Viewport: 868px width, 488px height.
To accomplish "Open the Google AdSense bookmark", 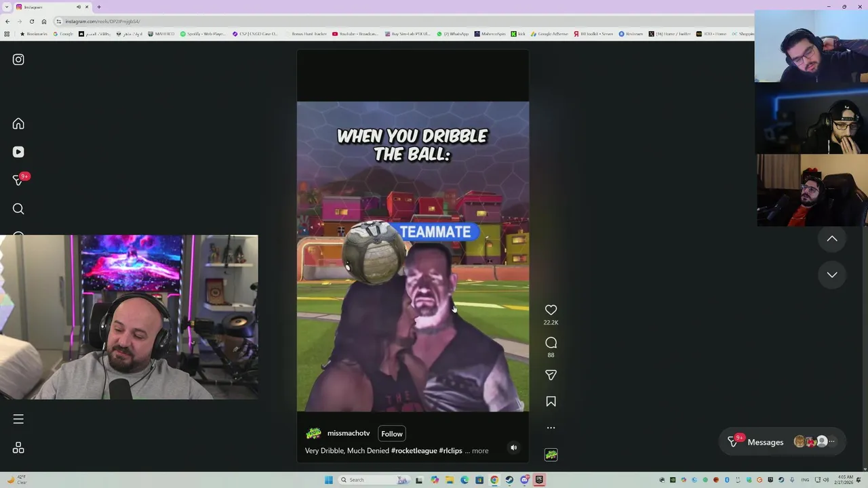I will coord(550,34).
